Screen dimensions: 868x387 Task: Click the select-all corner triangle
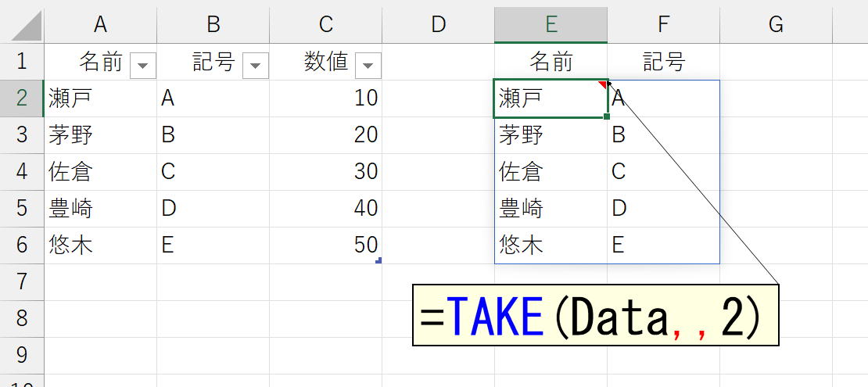pyautogui.click(x=26, y=26)
